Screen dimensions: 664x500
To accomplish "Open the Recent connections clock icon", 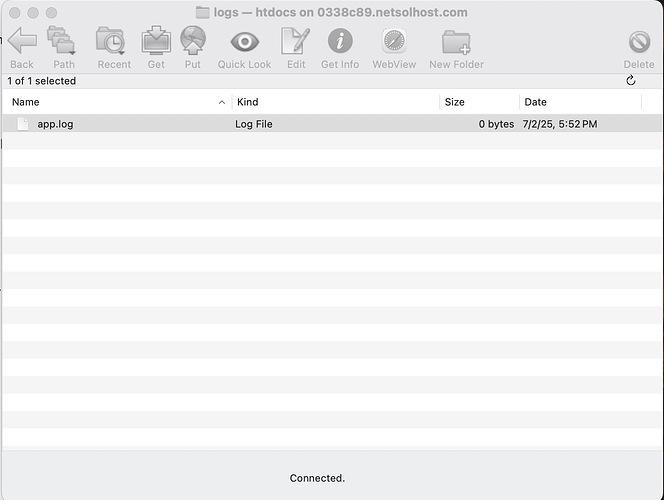I will 111,41.
